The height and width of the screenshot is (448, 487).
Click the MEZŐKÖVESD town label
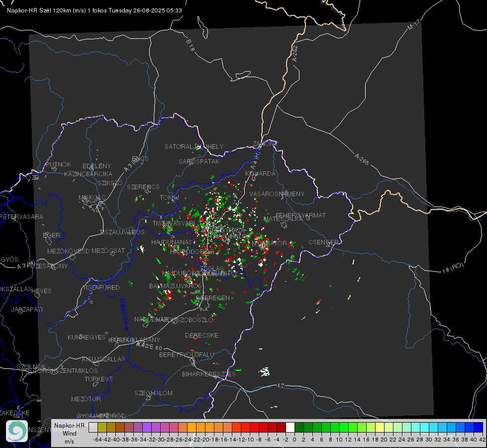(x=69, y=251)
